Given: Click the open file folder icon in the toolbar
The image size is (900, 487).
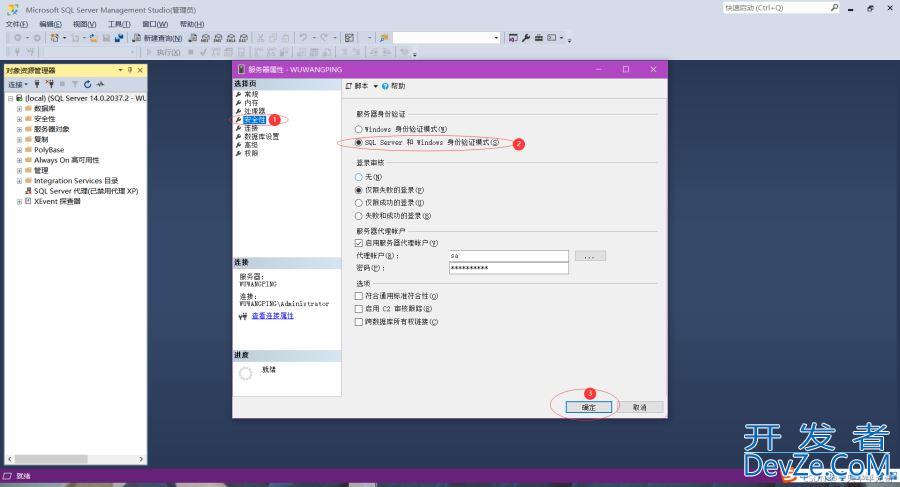Looking at the screenshot, I should (94, 38).
